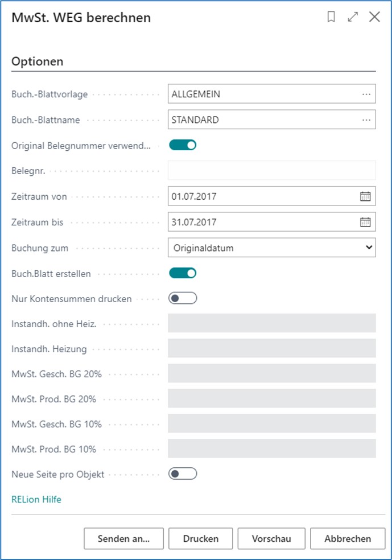The width and height of the screenshot is (392, 560).
Task: Open the RELion Hilfe link
Action: 36,499
